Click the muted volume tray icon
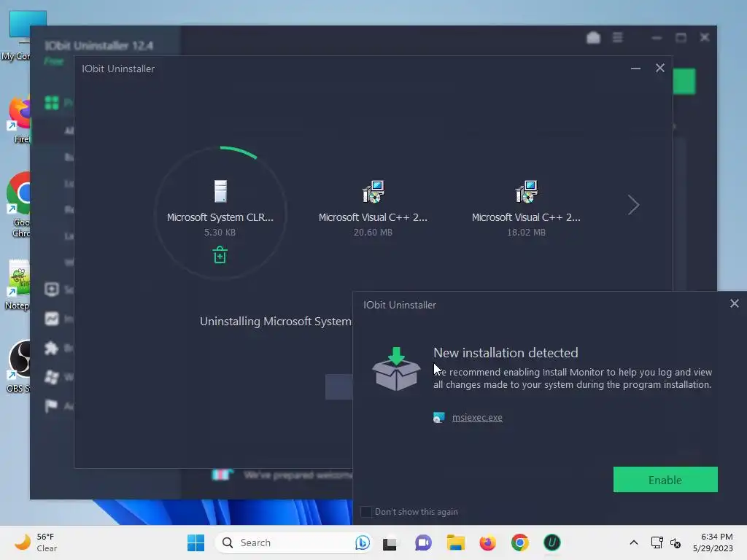747x560 pixels. click(675, 542)
